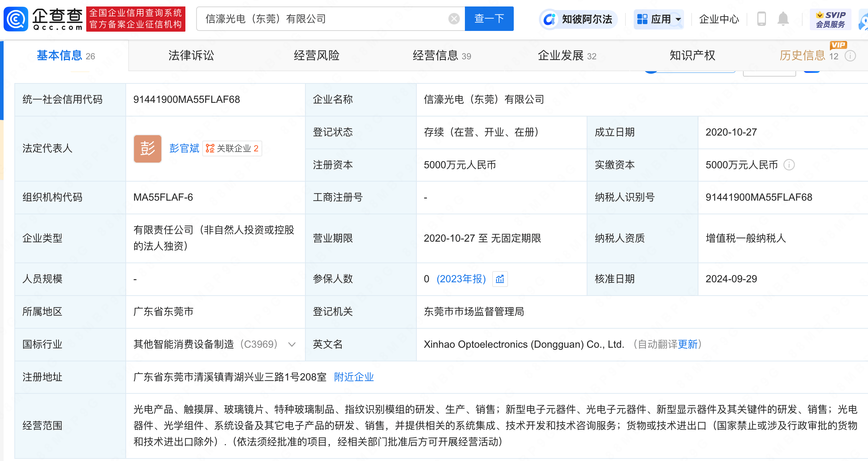Click 东莞市市场监督管理局 registration authority
This screenshot has height=461, width=868.
[x=474, y=312]
